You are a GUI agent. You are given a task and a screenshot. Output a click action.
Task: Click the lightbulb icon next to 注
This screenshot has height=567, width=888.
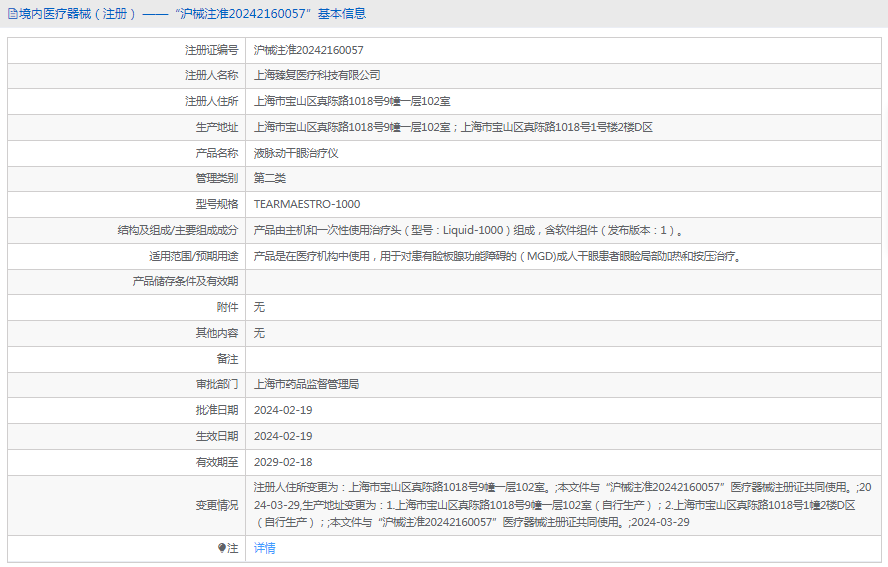[x=222, y=548]
